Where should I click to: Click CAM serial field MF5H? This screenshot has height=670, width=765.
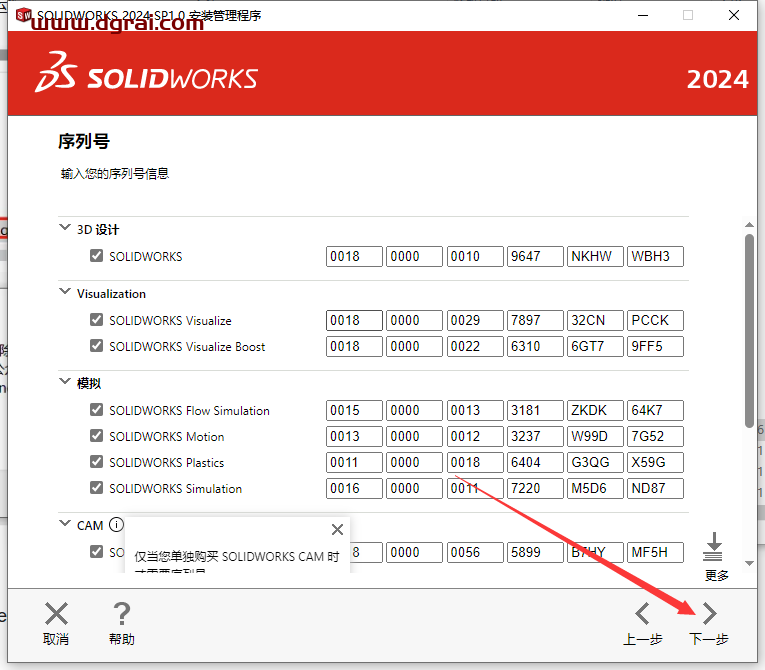click(x=655, y=552)
